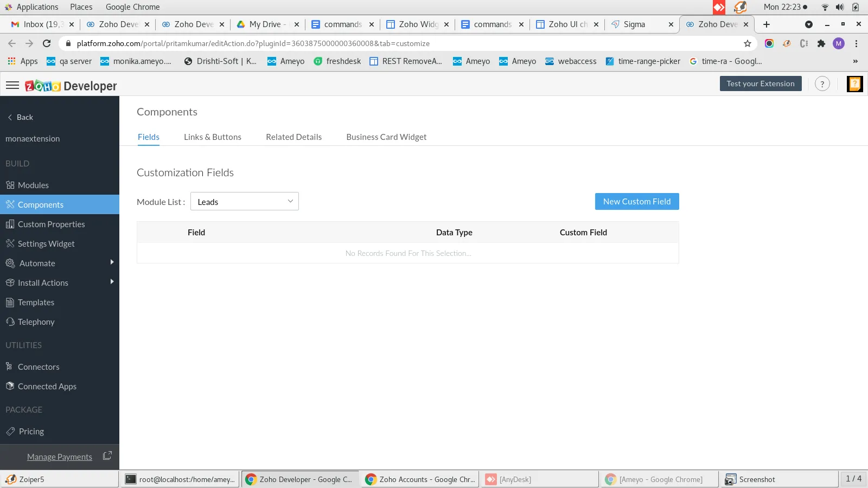
Task: Open the My Drive browser tab
Action: tap(267, 24)
